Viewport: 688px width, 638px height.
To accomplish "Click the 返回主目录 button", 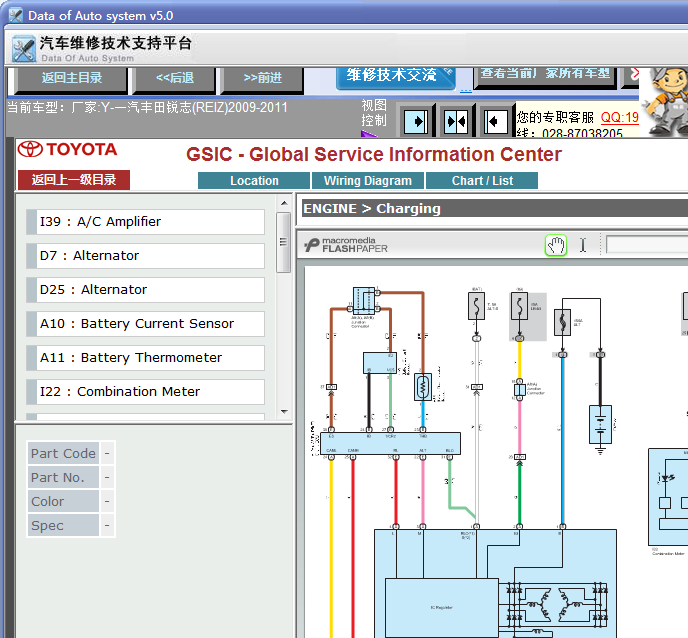I will point(72,79).
